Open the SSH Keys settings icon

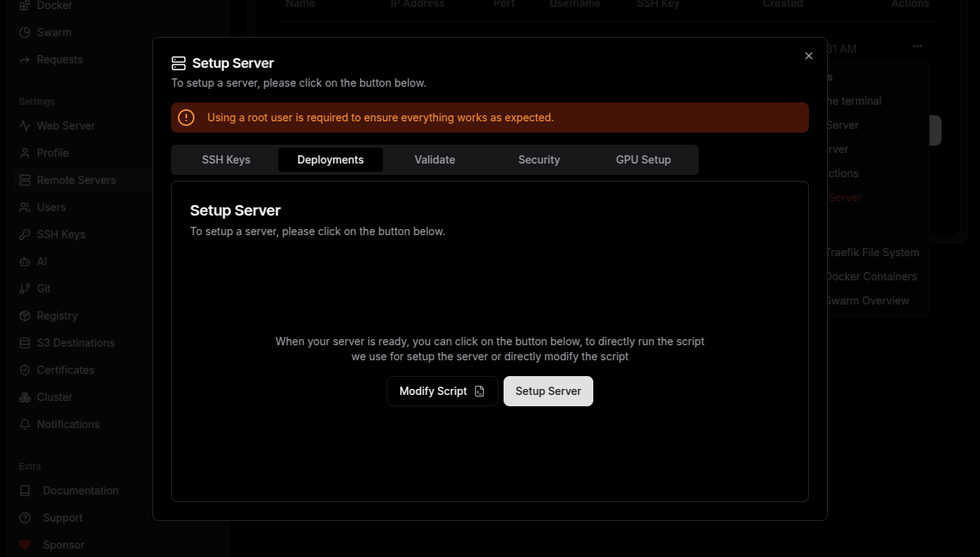[x=24, y=234]
